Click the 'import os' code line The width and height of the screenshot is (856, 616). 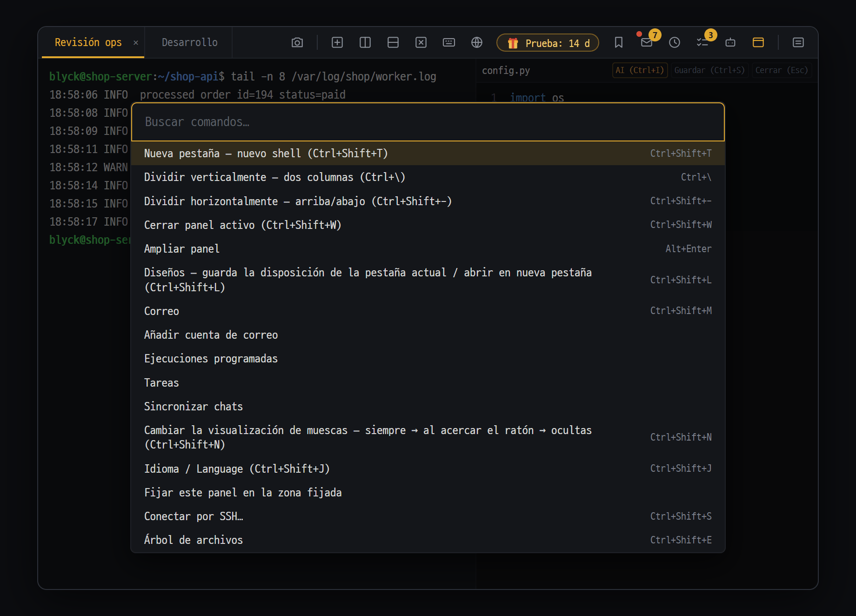pyautogui.click(x=537, y=98)
